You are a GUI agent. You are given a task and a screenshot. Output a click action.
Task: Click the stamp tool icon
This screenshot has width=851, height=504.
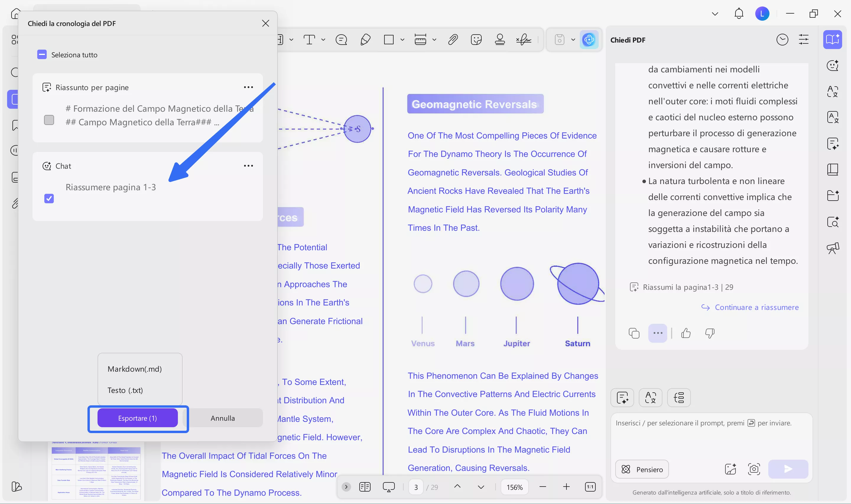coord(500,40)
